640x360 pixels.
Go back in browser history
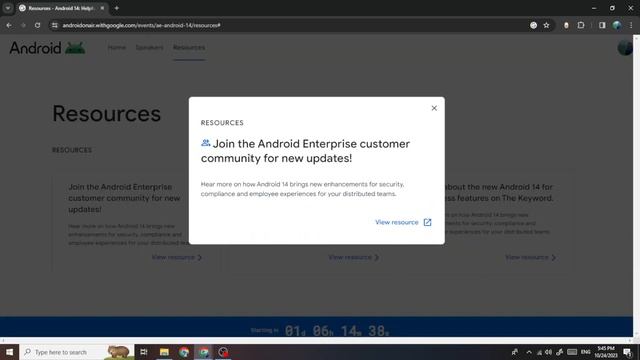coord(9,25)
